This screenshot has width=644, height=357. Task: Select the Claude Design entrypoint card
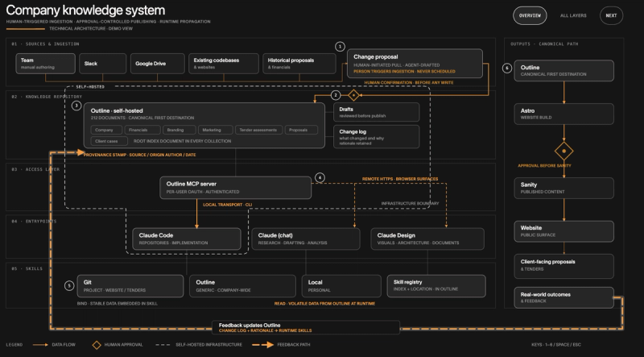[x=427, y=239]
